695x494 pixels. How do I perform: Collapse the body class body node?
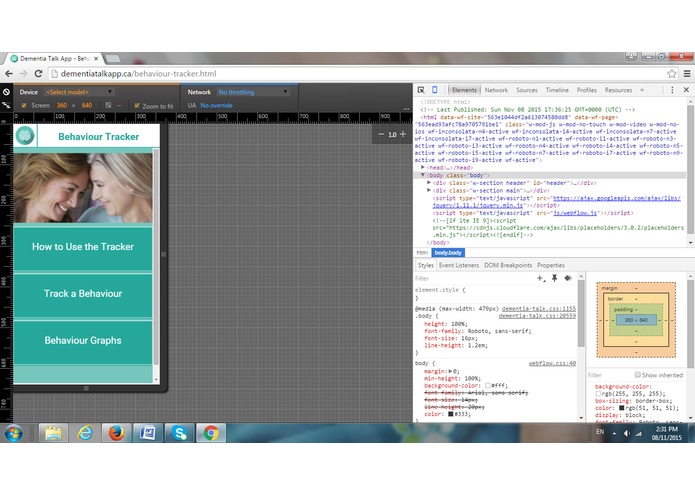(423, 175)
